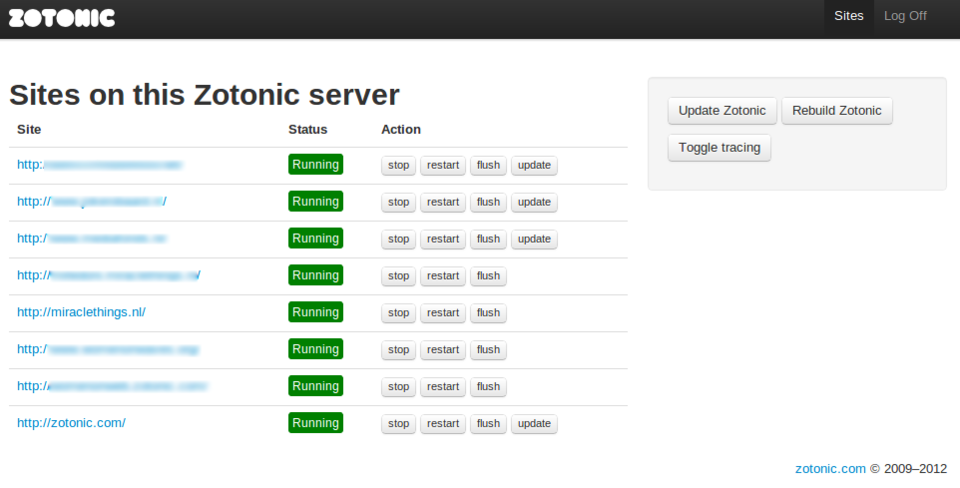Click stop in the first site row
Screen dimensions: 960x488
pyautogui.click(x=399, y=165)
